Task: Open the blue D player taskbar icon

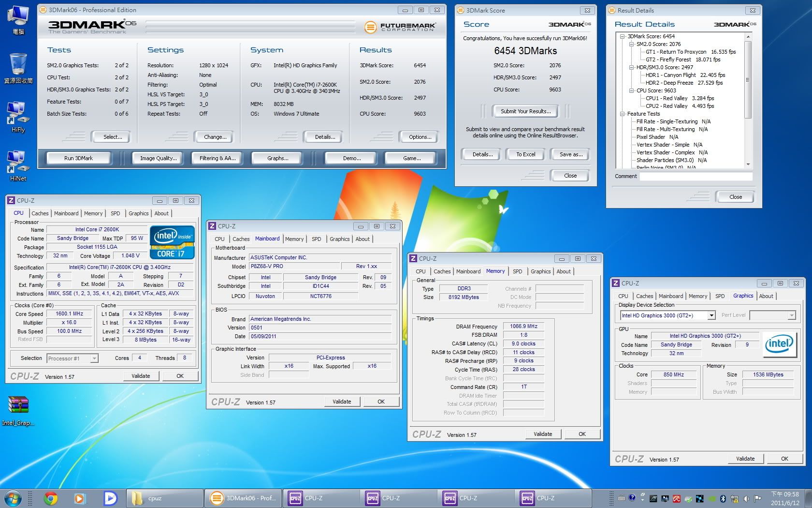Action: pyautogui.click(x=110, y=498)
